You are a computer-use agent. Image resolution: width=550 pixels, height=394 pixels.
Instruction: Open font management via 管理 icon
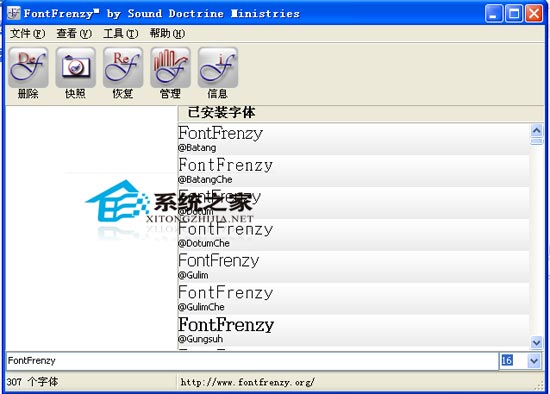coord(170,68)
